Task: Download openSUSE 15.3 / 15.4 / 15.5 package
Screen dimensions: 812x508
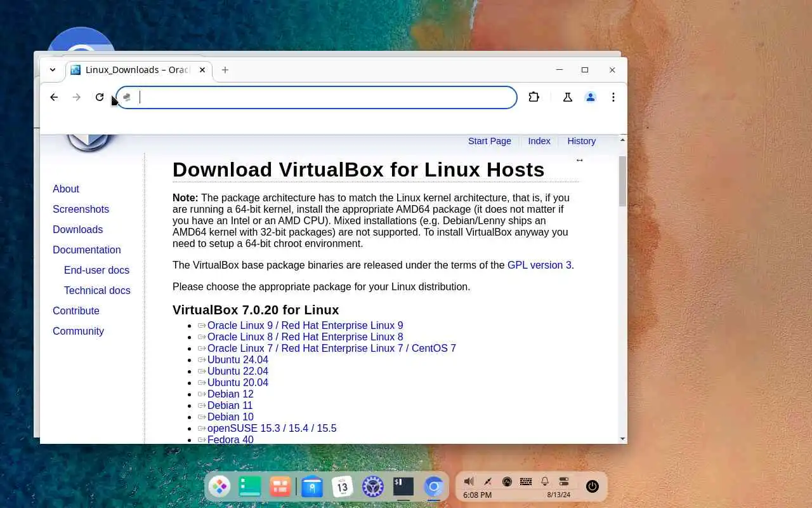Action: pyautogui.click(x=272, y=428)
